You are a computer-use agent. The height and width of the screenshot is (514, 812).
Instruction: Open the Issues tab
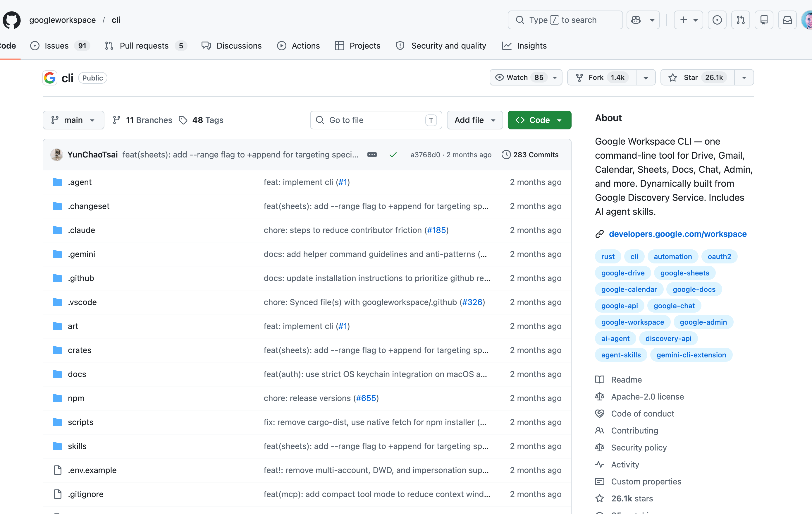60,46
